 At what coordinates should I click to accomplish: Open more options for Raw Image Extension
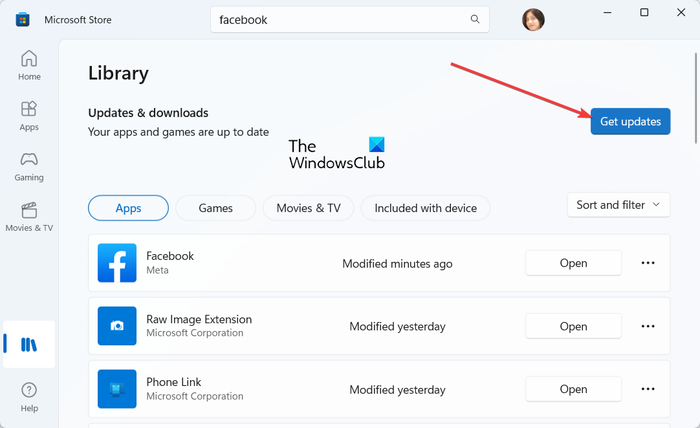pyautogui.click(x=648, y=326)
